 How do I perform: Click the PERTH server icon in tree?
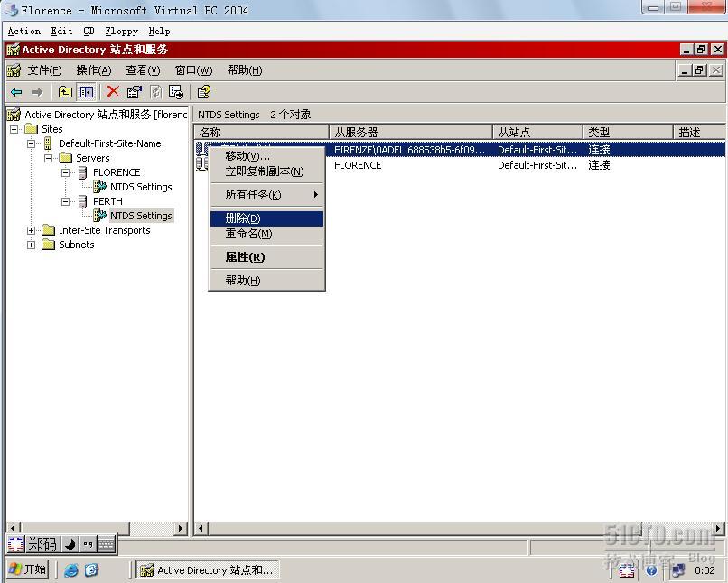82,201
